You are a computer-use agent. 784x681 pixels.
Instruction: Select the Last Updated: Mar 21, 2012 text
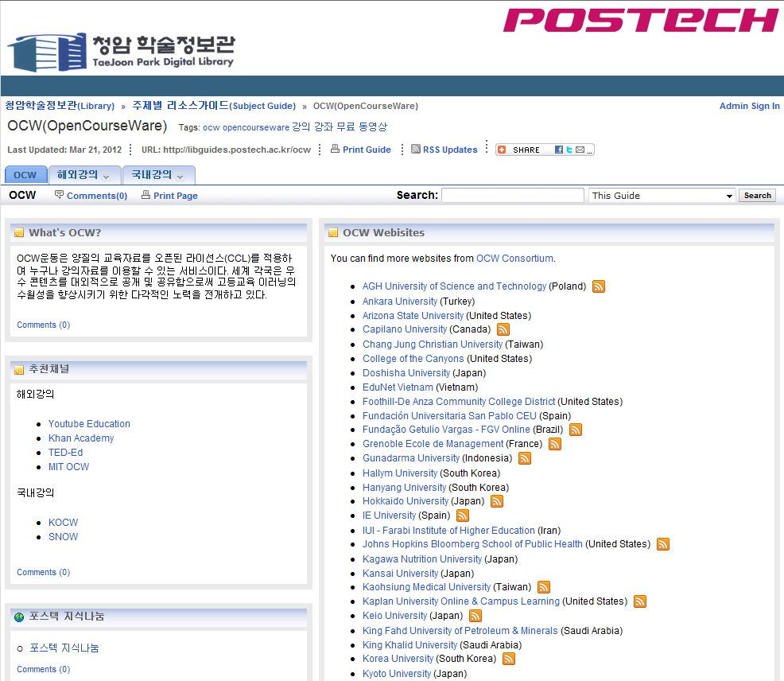[64, 150]
